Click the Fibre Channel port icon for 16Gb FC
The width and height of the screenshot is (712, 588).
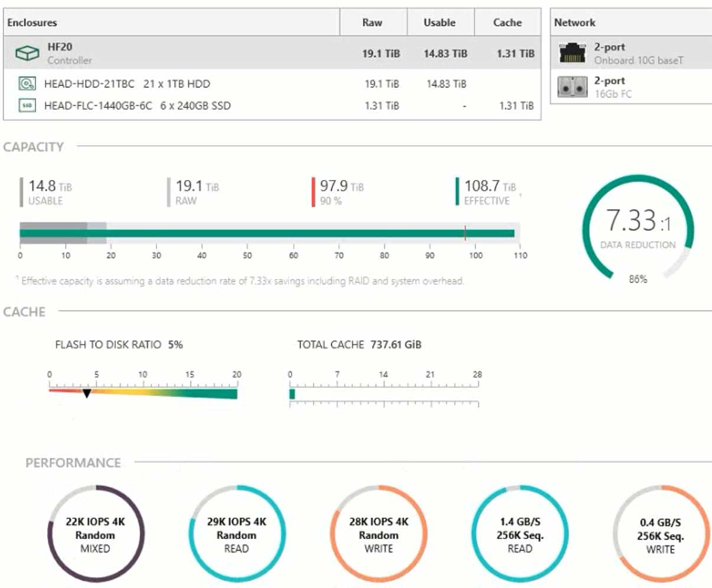[x=572, y=87]
